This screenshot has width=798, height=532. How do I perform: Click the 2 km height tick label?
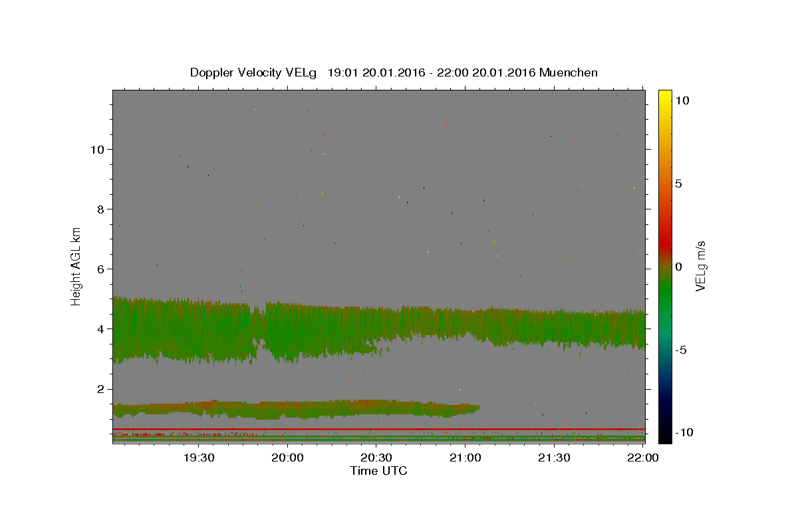[x=101, y=389]
